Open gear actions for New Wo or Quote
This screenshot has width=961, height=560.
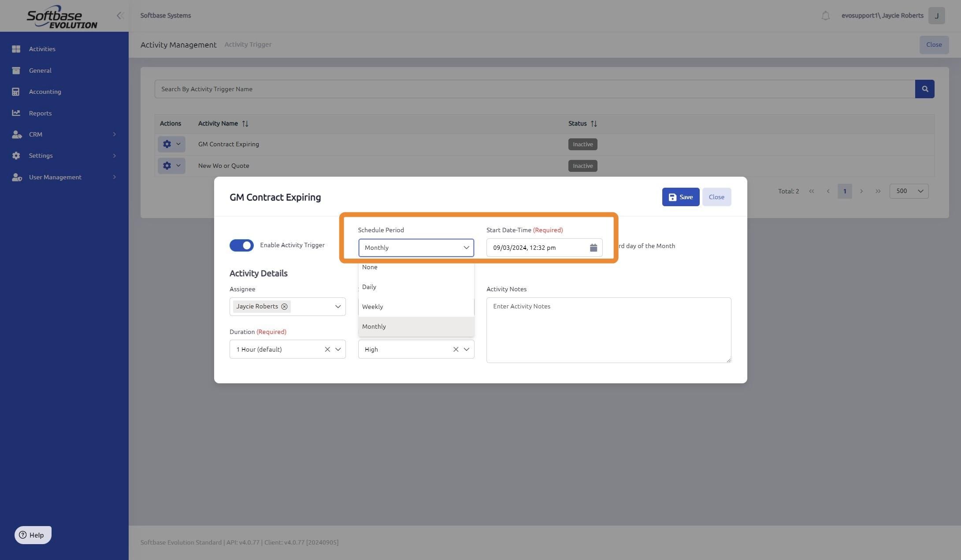171,166
